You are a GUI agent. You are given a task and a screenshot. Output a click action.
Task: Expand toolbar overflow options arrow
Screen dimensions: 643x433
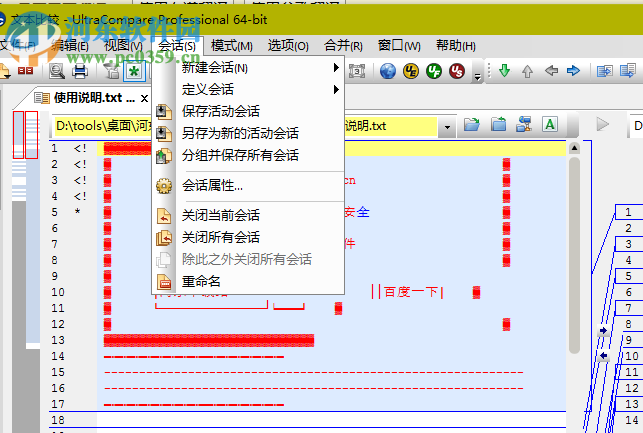(x=477, y=76)
